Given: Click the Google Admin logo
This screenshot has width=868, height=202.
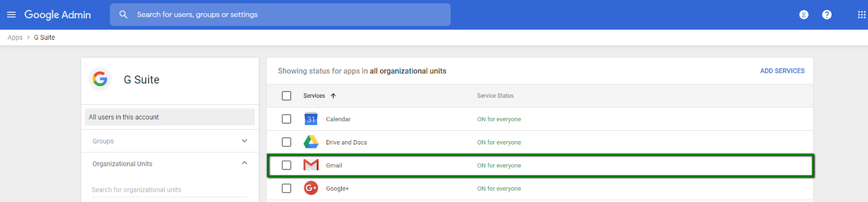Looking at the screenshot, I should (x=58, y=15).
